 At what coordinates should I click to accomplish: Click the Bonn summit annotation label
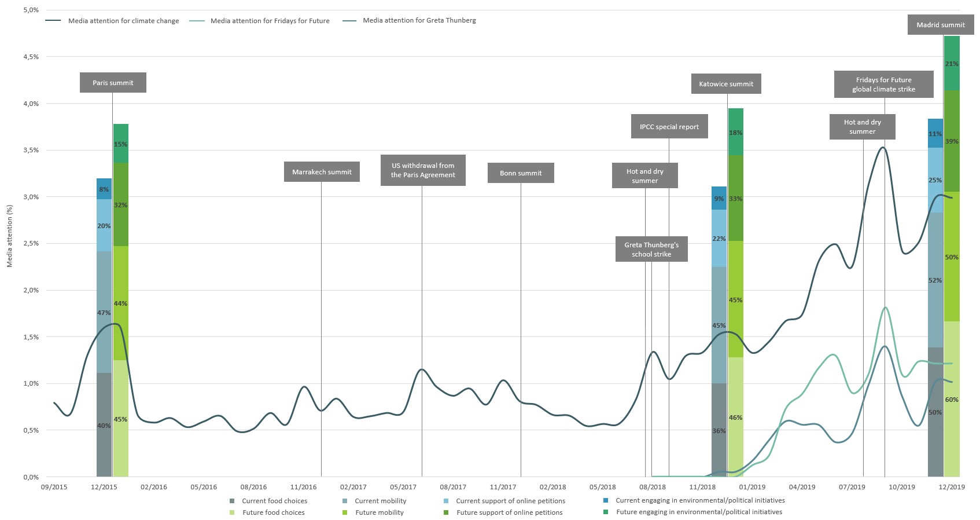click(x=521, y=173)
